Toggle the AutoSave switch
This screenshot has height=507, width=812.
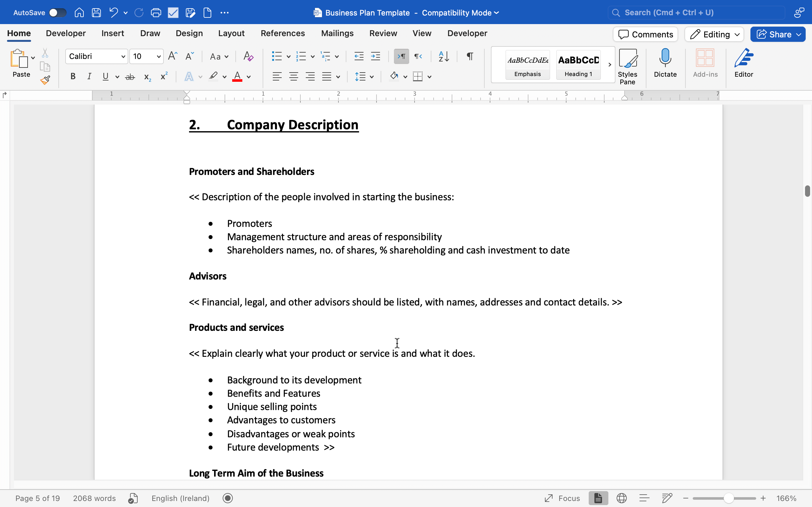pos(57,13)
